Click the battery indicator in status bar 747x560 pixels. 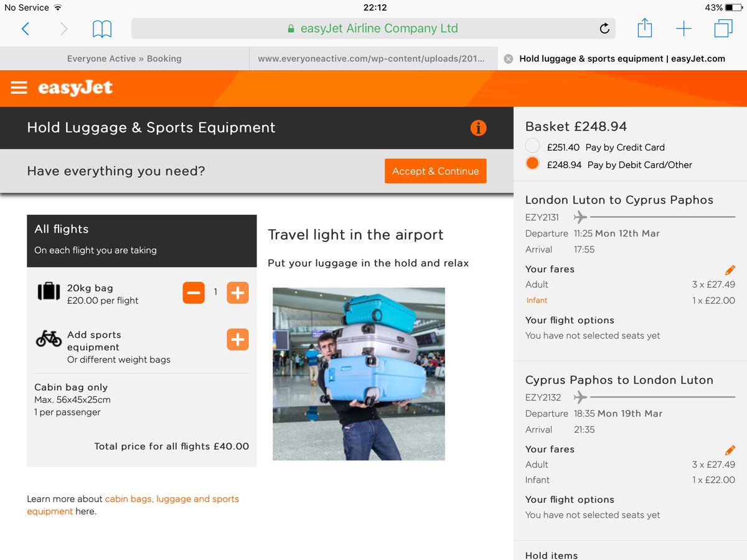[733, 7]
